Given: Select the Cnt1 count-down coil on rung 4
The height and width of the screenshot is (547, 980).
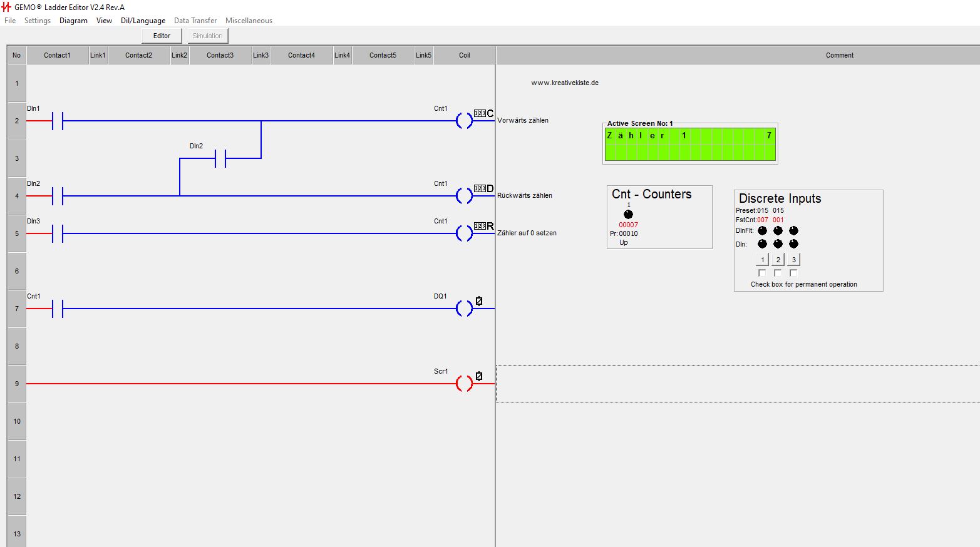Looking at the screenshot, I should click(464, 196).
